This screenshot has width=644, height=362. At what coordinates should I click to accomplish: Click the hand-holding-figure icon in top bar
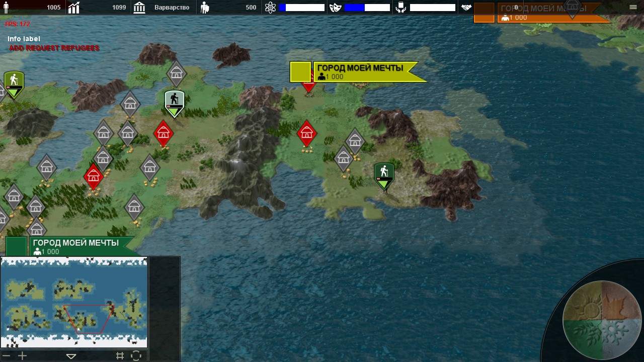(x=400, y=8)
